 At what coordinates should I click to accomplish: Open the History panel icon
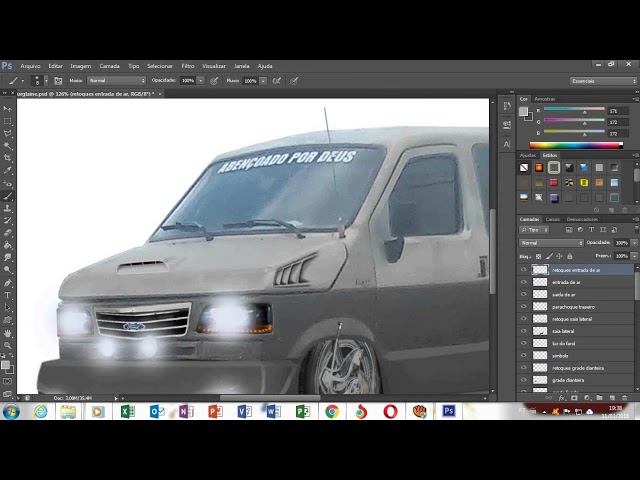507,106
